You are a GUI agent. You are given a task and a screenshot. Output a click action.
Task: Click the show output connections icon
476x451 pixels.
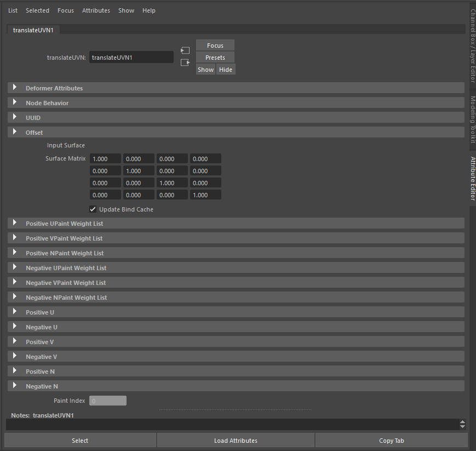185,62
